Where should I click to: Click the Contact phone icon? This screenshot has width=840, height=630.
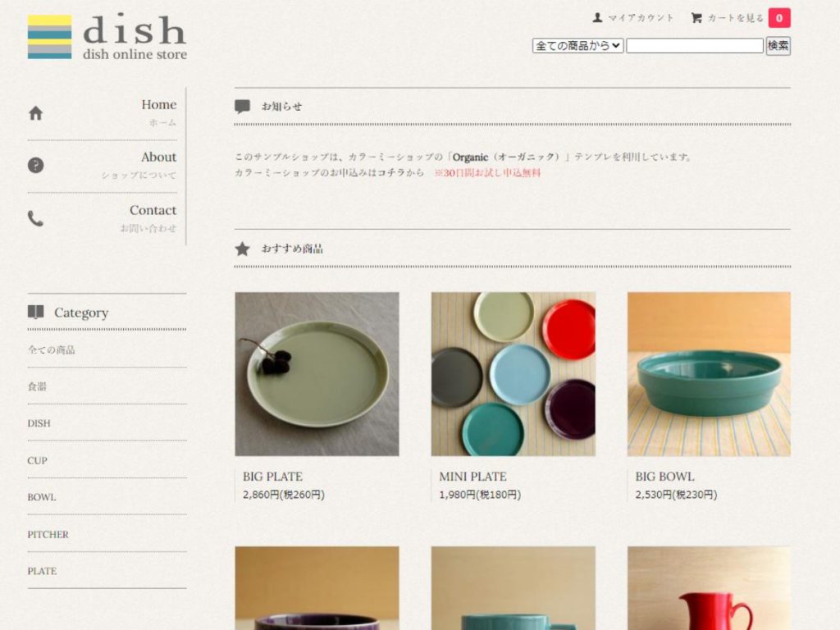35,218
